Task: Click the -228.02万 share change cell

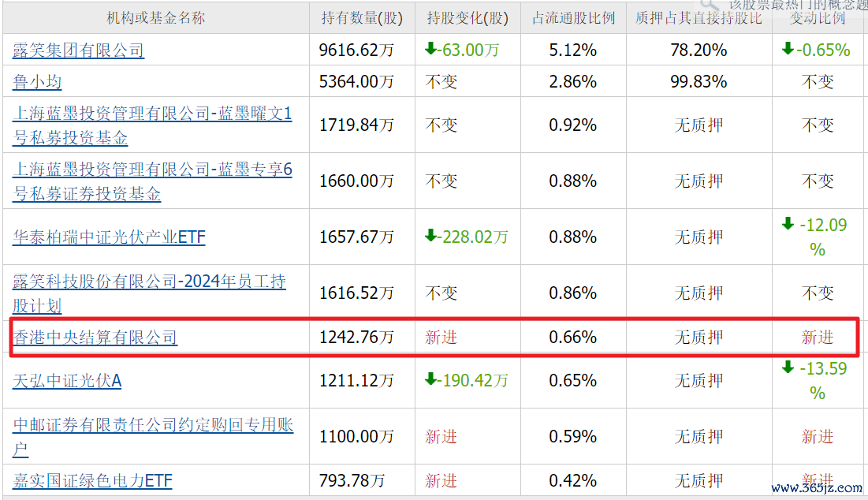Action: [x=467, y=237]
